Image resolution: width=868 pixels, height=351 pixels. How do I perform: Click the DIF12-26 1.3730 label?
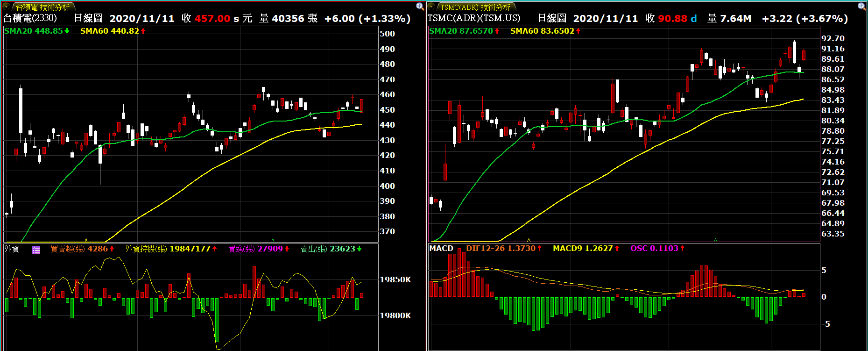(504, 249)
